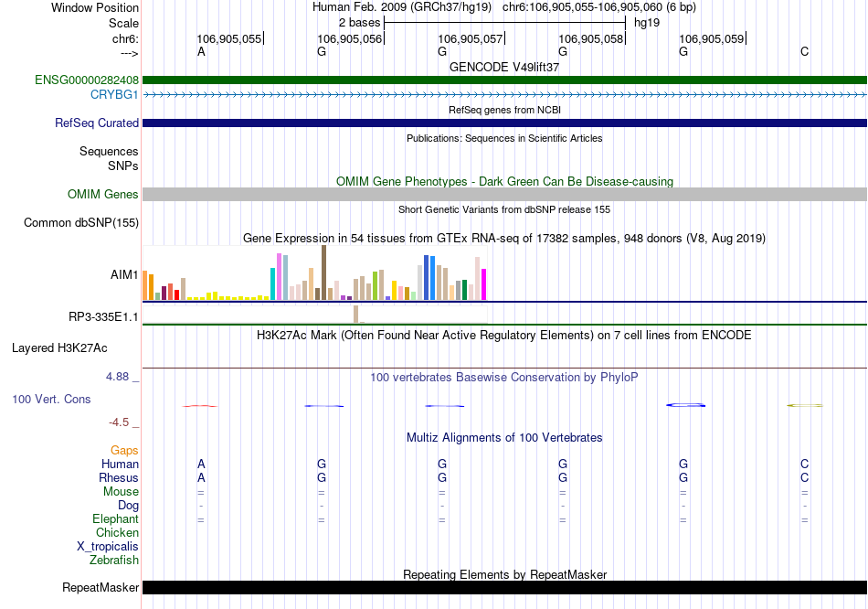Open the Common dbSNP(155) track label
Image resolution: width=868 pixels, height=609 pixels.
[81, 223]
